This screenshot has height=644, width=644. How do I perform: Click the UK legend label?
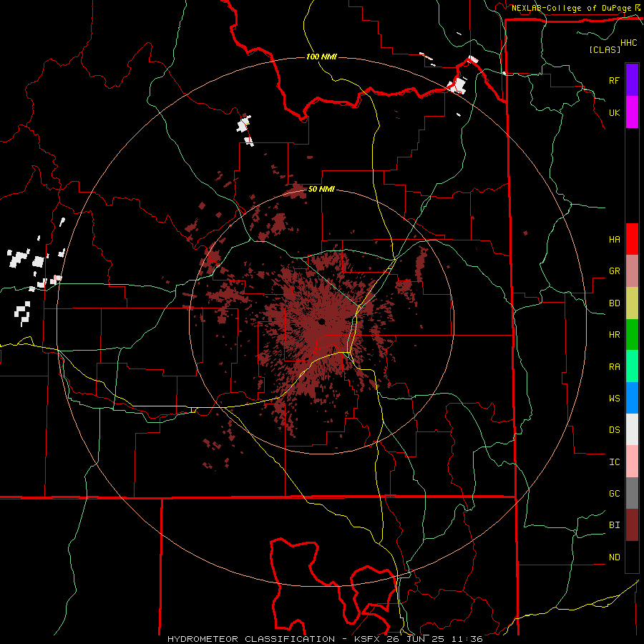tap(614, 112)
